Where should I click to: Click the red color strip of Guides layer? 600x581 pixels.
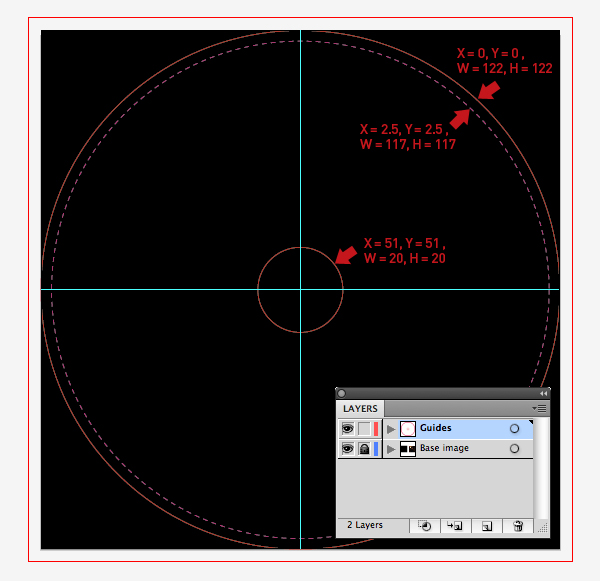tap(376, 429)
